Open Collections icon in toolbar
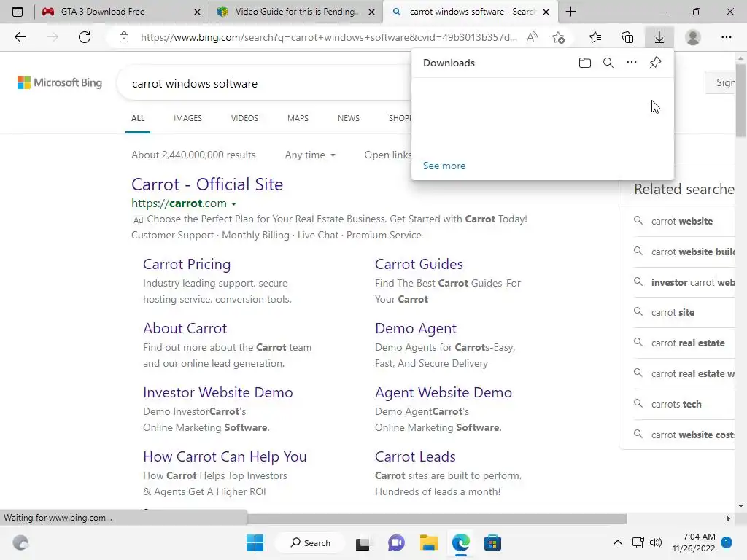747x560 pixels. pos(627,37)
